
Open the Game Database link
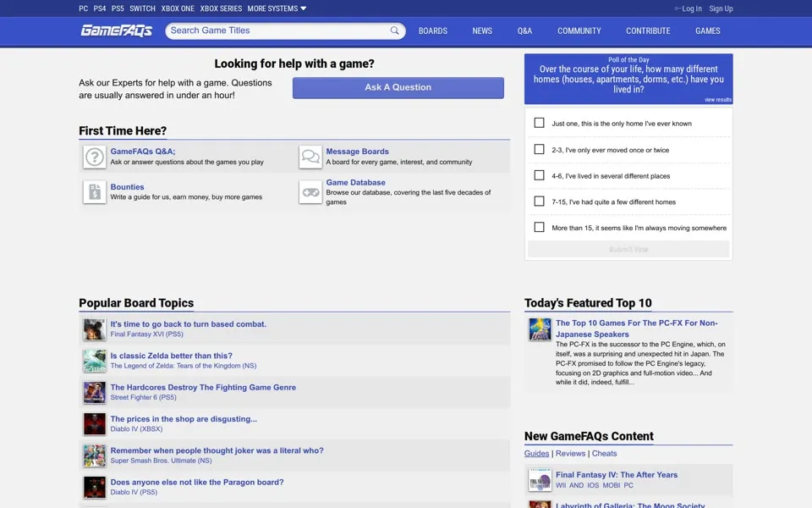click(x=356, y=183)
